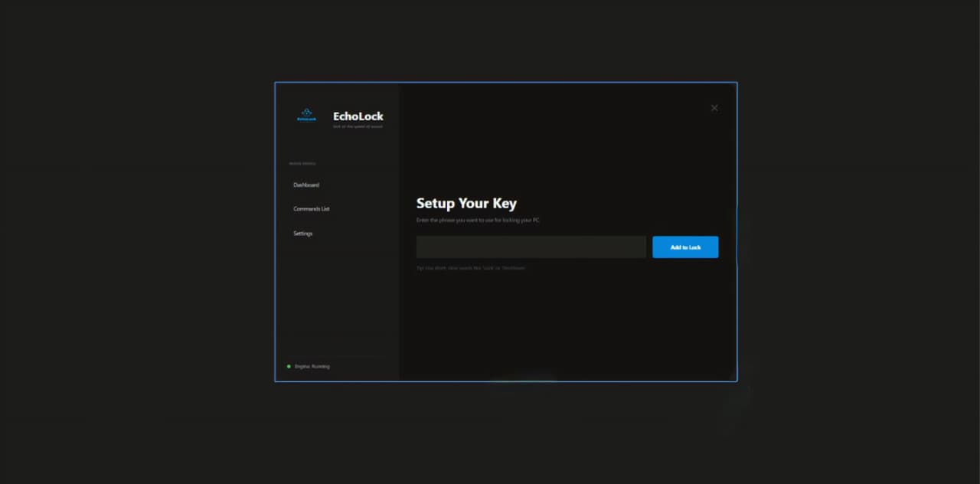Close the EchoLock window with X
980x484 pixels.
click(714, 108)
